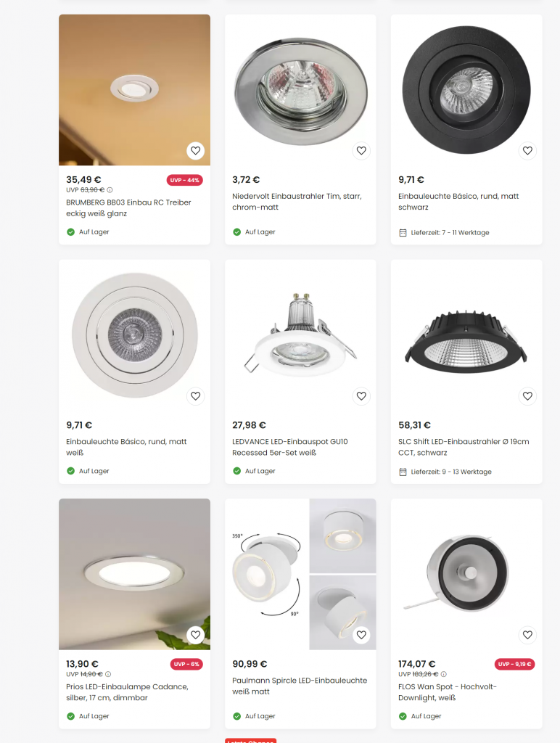Image resolution: width=560 pixels, height=743 pixels.
Task: Click heart icon on FLOS Wan Spot
Action: pos(527,635)
